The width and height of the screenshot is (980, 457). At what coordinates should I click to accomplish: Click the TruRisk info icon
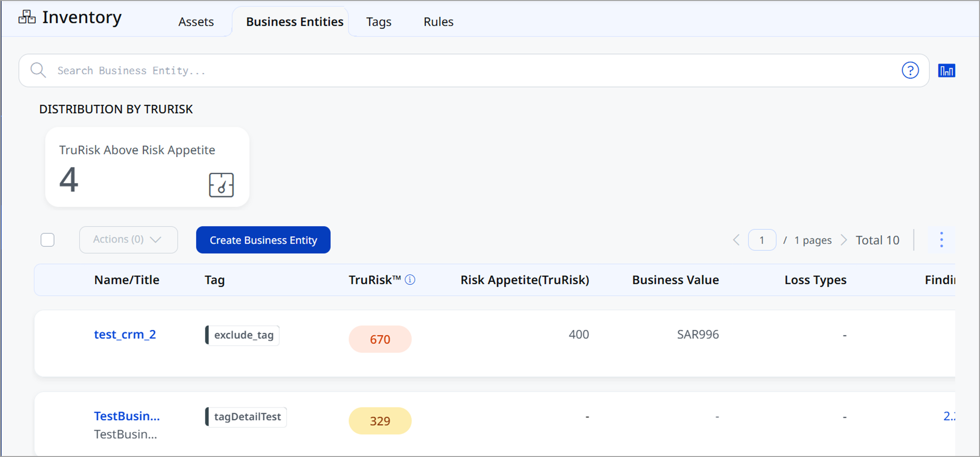410,280
